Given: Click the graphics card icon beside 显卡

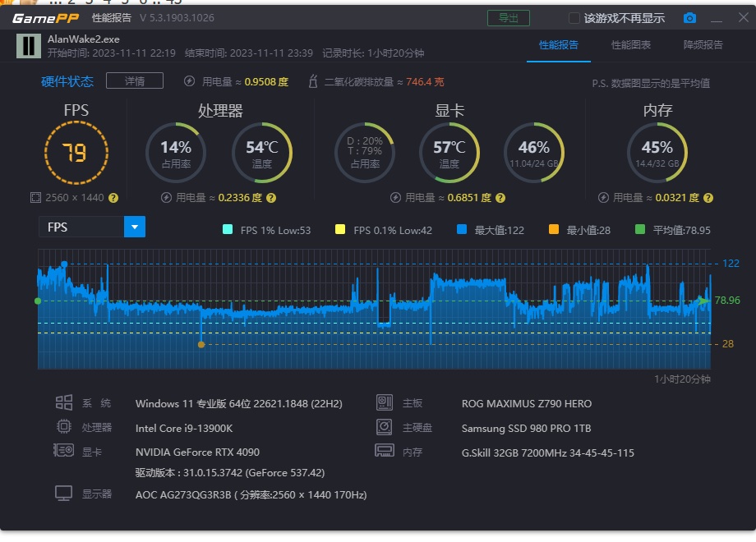Looking at the screenshot, I should point(63,451).
